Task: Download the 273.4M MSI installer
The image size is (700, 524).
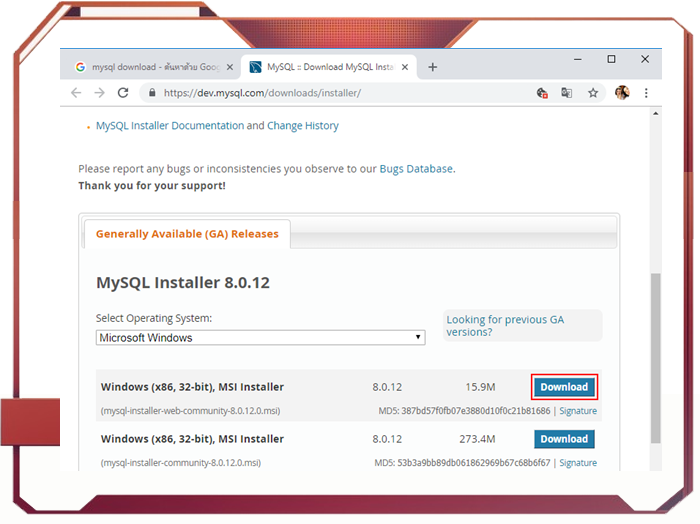Action: click(564, 439)
